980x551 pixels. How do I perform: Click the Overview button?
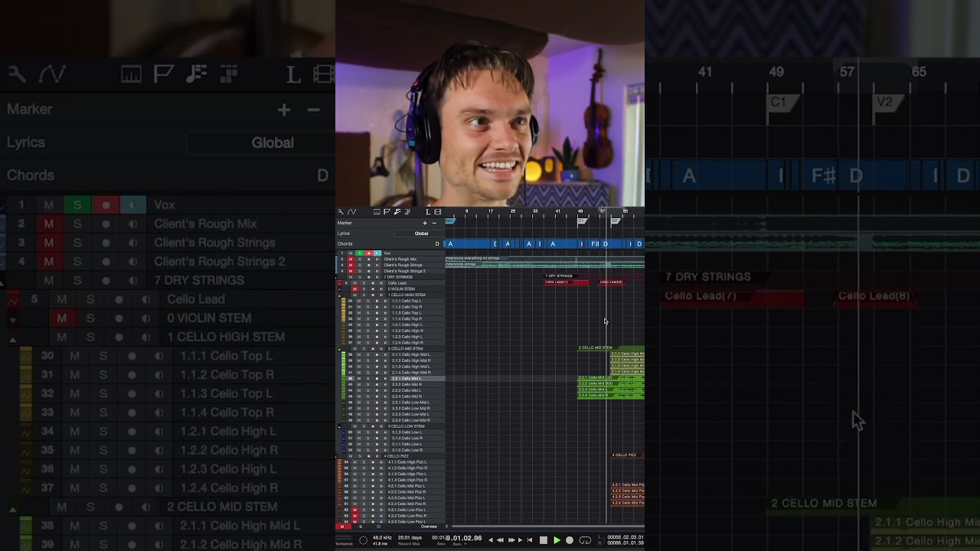tap(429, 527)
